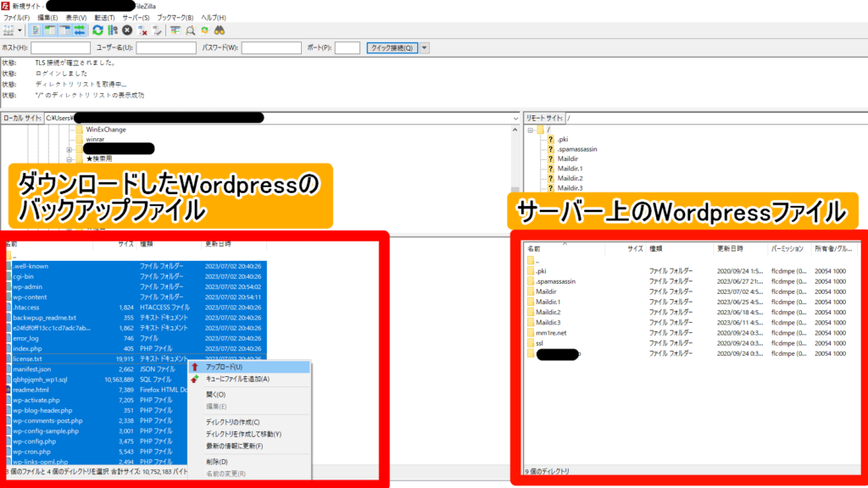
Task: Sort remote list by 更新日時 column
Action: (740, 249)
